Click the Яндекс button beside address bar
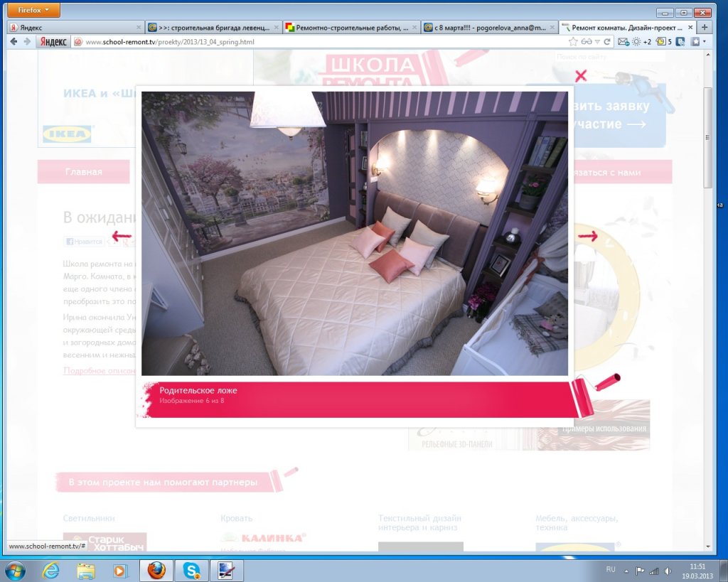The width and height of the screenshot is (728, 582). [53, 42]
